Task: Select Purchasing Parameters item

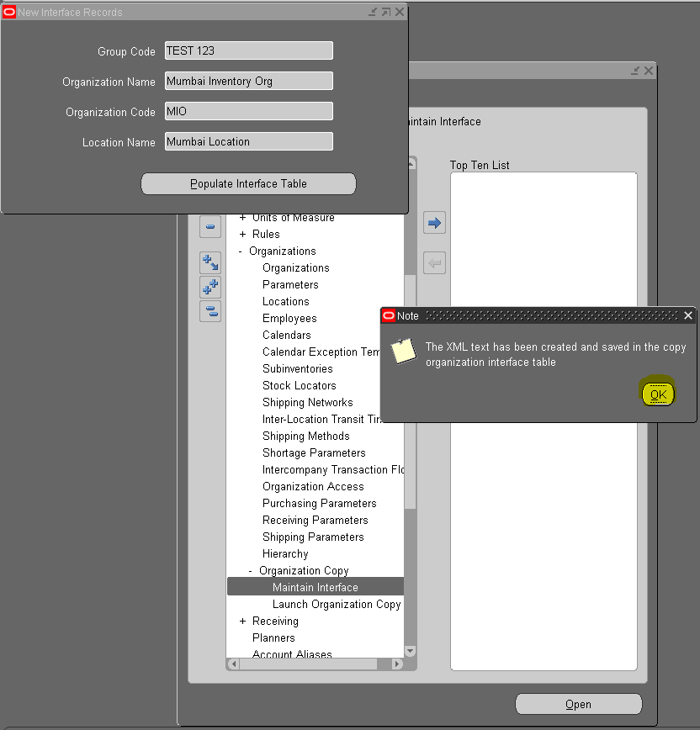Action: pyautogui.click(x=319, y=503)
